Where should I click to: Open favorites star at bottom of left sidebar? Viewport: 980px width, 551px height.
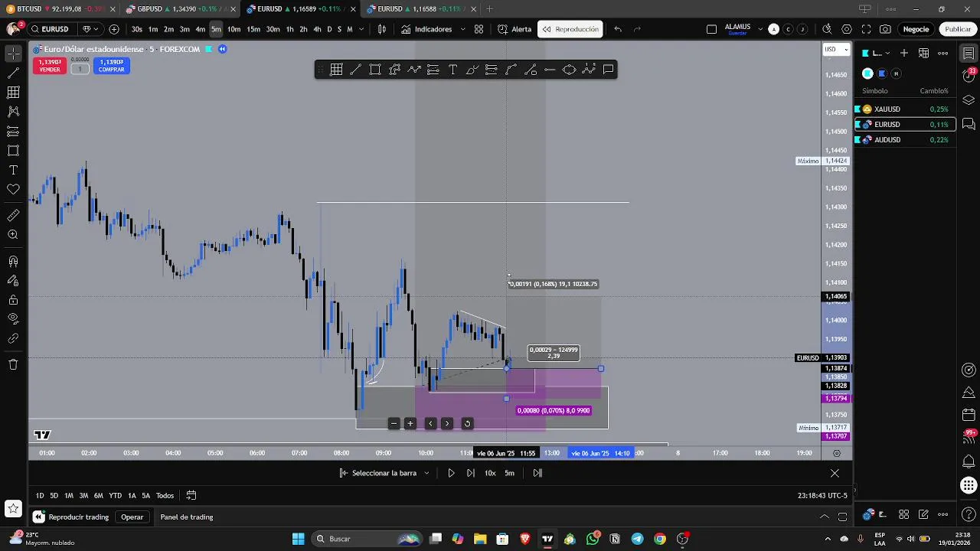tap(13, 508)
